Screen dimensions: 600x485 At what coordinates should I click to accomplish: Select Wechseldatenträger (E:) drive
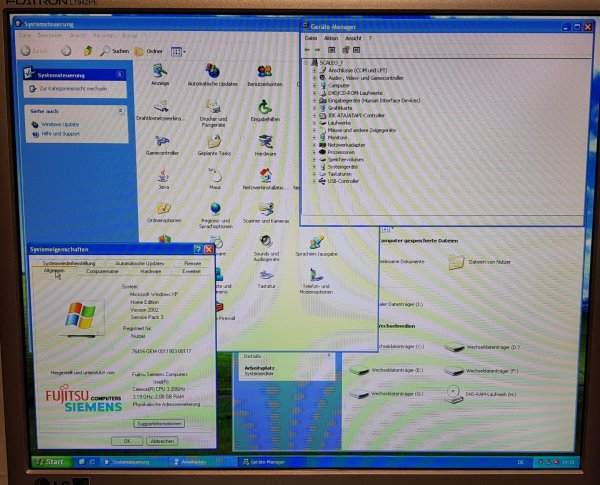point(386,371)
